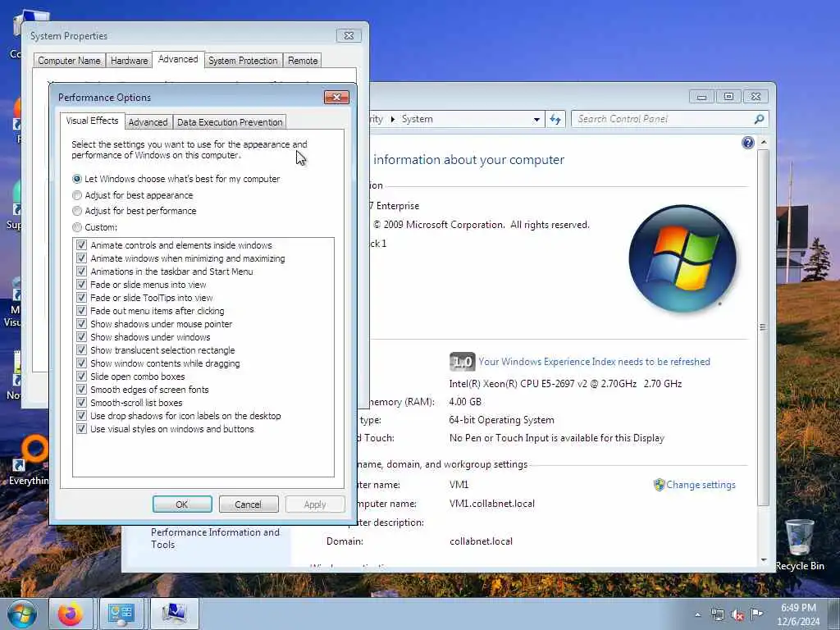Click the System window scrollbar down arrow
840x630 pixels.
764,559
